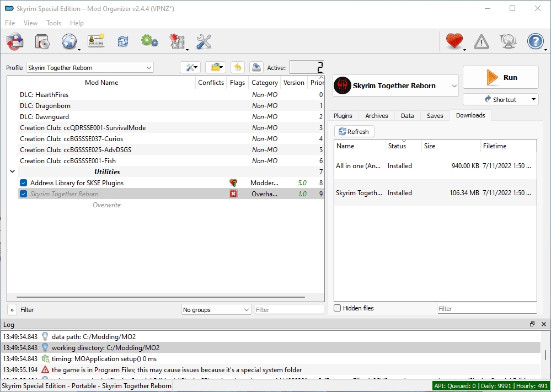The width and height of the screenshot is (551, 392).
Task: Toggle the Skyrim Together Reborn mod checkbox
Action: click(x=24, y=194)
